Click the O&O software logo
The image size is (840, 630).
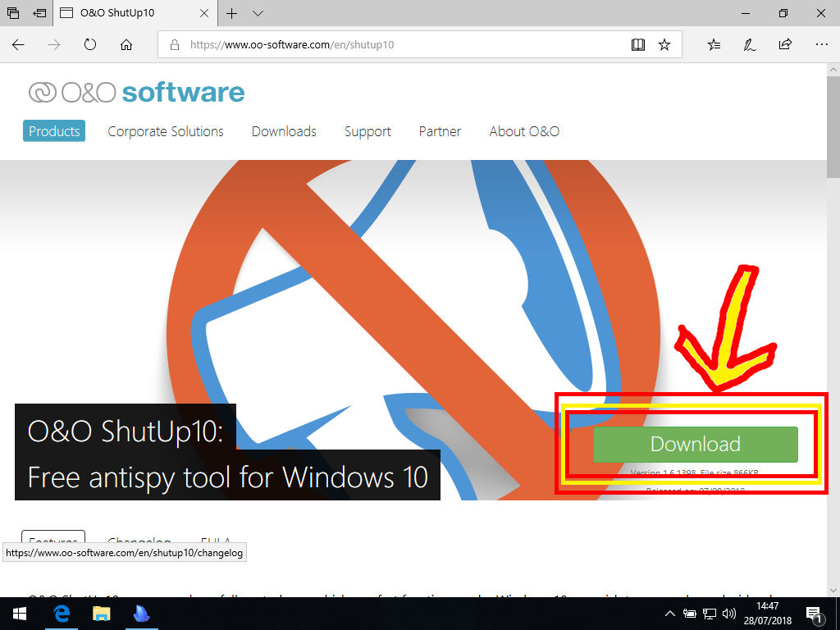[137, 92]
